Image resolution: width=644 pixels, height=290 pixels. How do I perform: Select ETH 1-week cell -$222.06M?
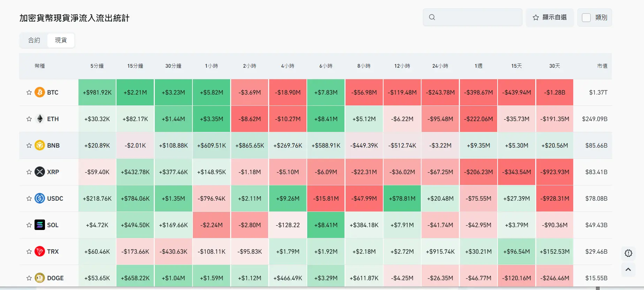(478, 119)
